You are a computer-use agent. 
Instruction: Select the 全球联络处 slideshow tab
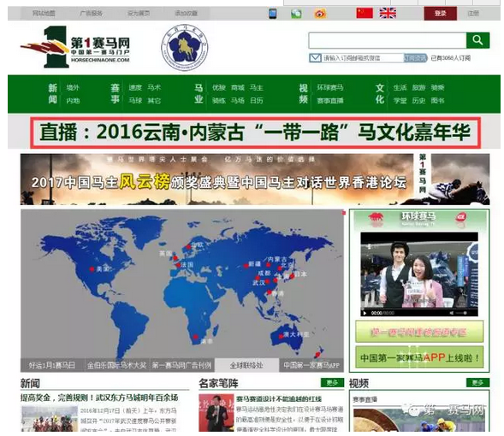pos(246,365)
